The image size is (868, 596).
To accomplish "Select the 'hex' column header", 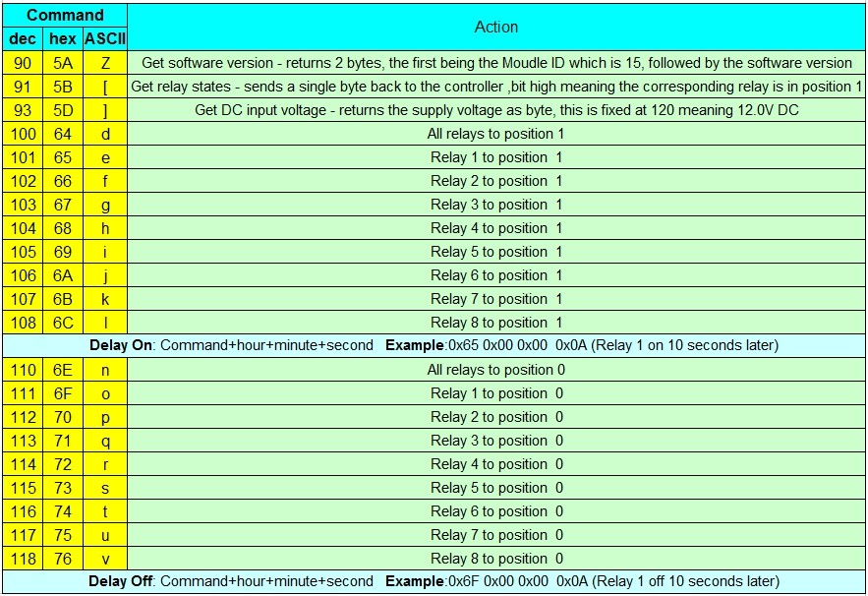I will click(63, 38).
